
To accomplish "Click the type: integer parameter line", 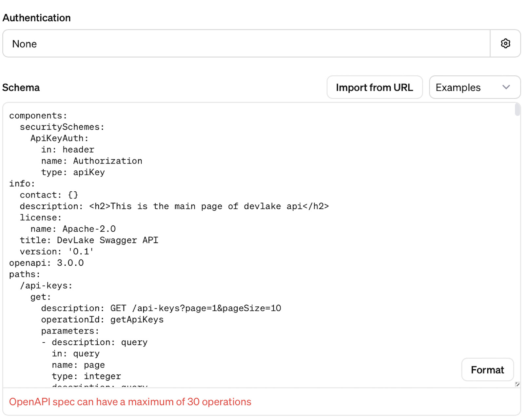I will pyautogui.click(x=86, y=376).
